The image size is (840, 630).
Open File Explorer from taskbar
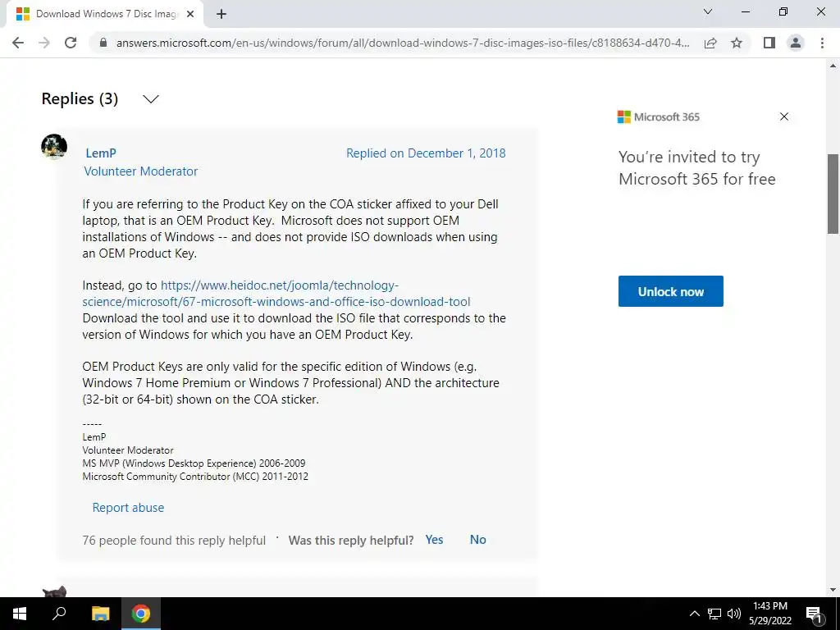[100, 614]
